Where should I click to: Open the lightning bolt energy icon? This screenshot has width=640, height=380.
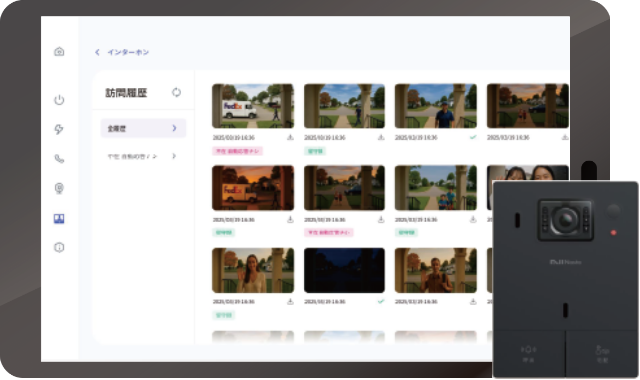coord(59,129)
